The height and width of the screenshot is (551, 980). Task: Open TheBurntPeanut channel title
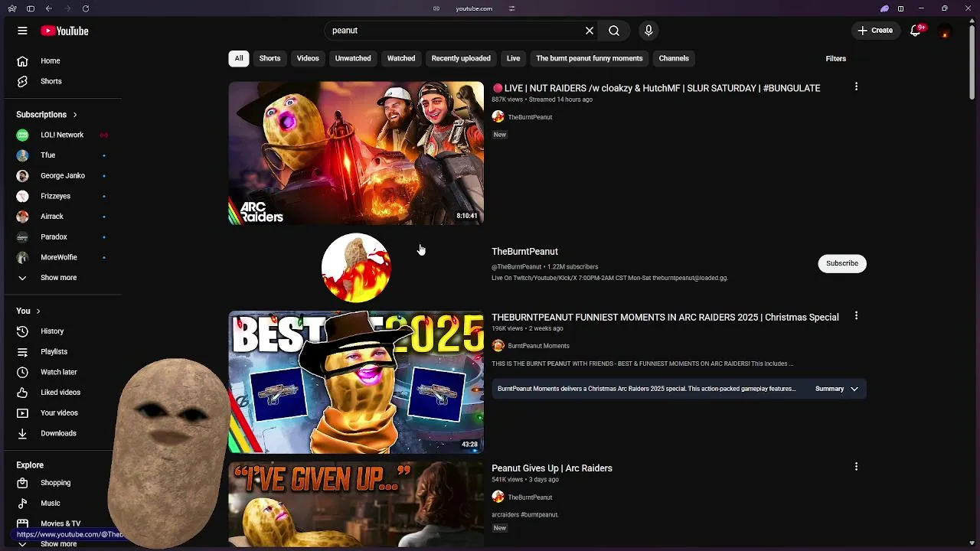pyautogui.click(x=524, y=252)
